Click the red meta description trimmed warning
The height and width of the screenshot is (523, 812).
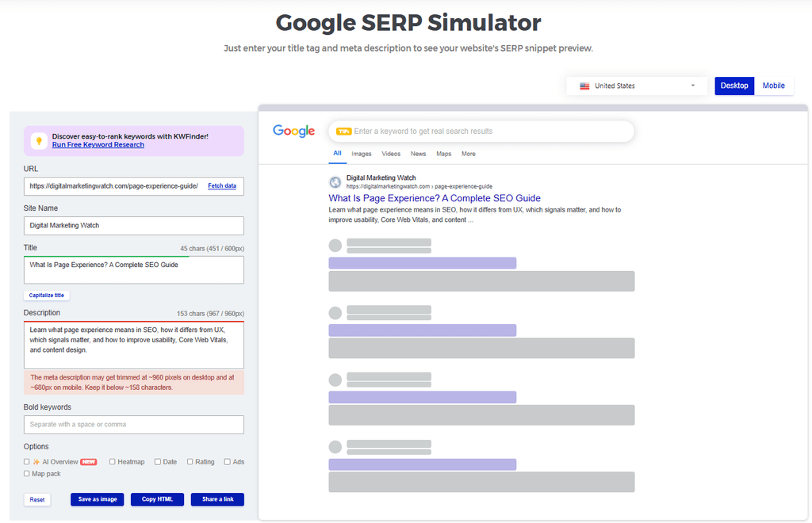pos(133,382)
